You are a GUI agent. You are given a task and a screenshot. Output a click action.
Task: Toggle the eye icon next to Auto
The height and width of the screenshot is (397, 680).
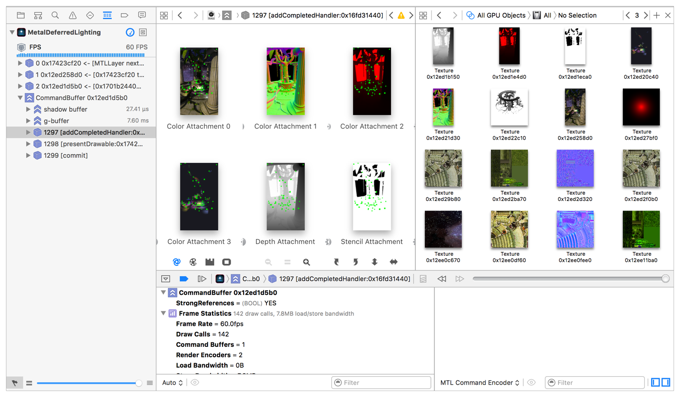[195, 382]
